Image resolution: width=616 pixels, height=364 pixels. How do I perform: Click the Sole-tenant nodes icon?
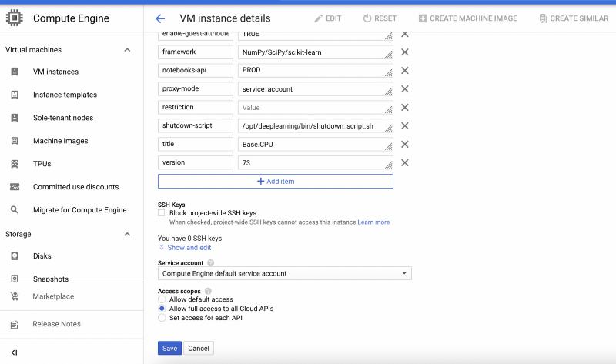15,118
